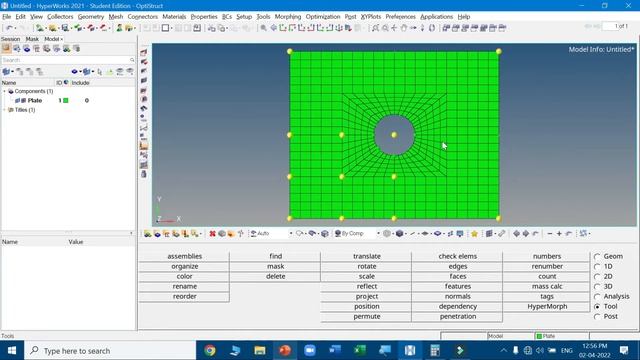
Task: Open the Auto selection mode dropdown
Action: pyautogui.click(x=291, y=233)
